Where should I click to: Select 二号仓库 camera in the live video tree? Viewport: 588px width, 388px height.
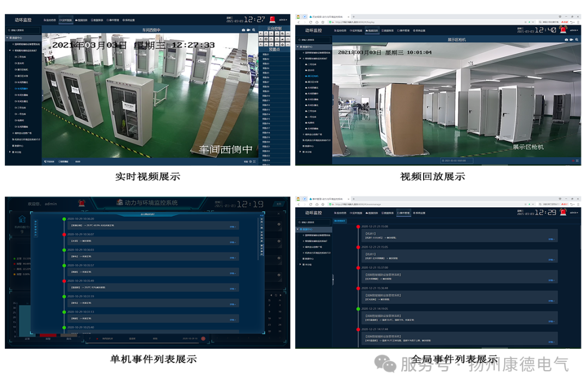[x=20, y=57]
